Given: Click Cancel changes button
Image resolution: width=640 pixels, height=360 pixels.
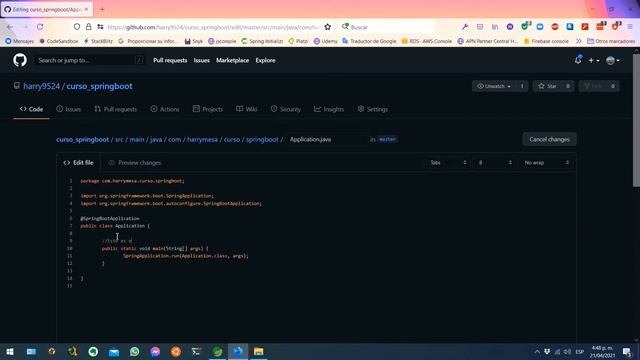Looking at the screenshot, I should pyautogui.click(x=549, y=140).
